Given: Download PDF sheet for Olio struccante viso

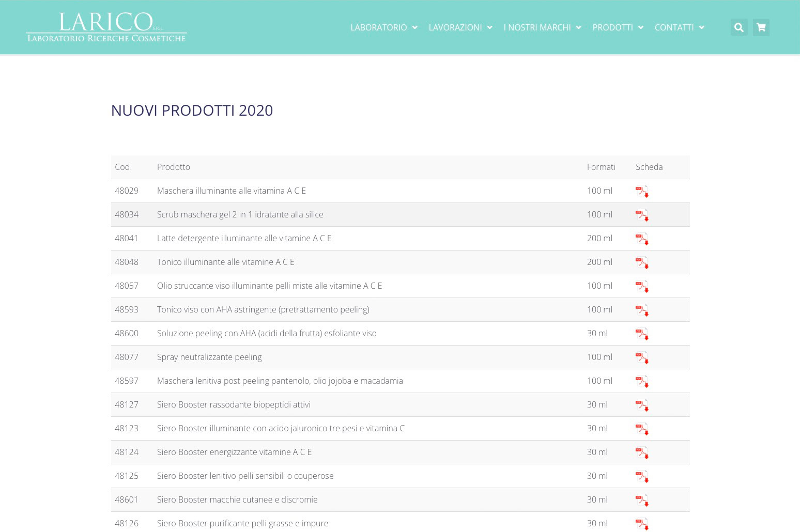Looking at the screenshot, I should 642,287.
